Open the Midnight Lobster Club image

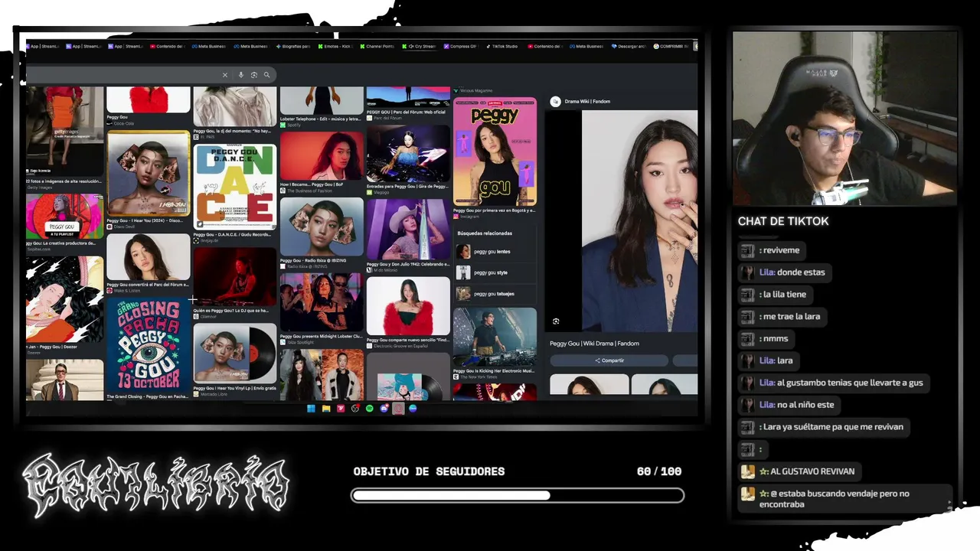[322, 301]
